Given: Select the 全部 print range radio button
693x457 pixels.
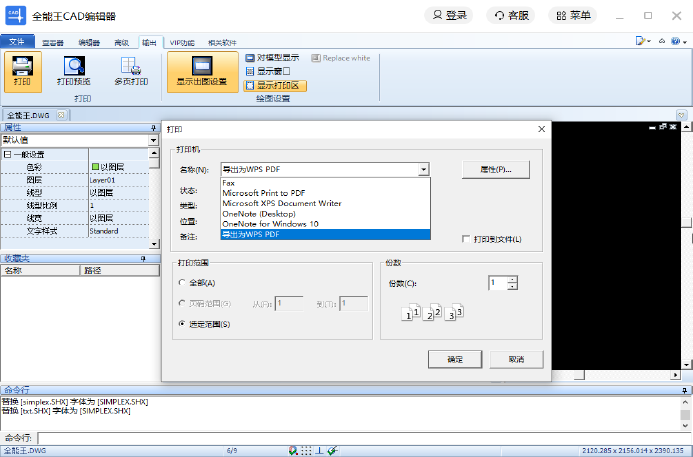Looking at the screenshot, I should pos(182,283).
